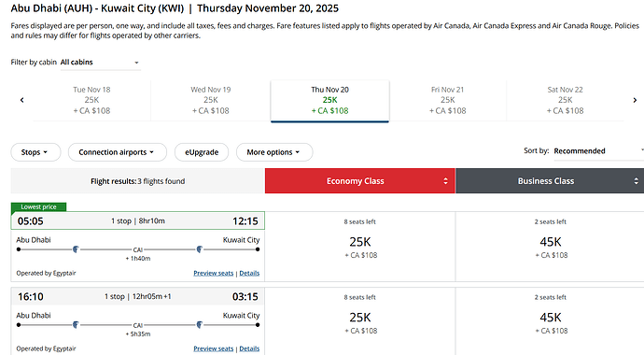The image size is (644, 355).
Task: Sort Economy Class column with arrows icon
Action: pos(445,181)
